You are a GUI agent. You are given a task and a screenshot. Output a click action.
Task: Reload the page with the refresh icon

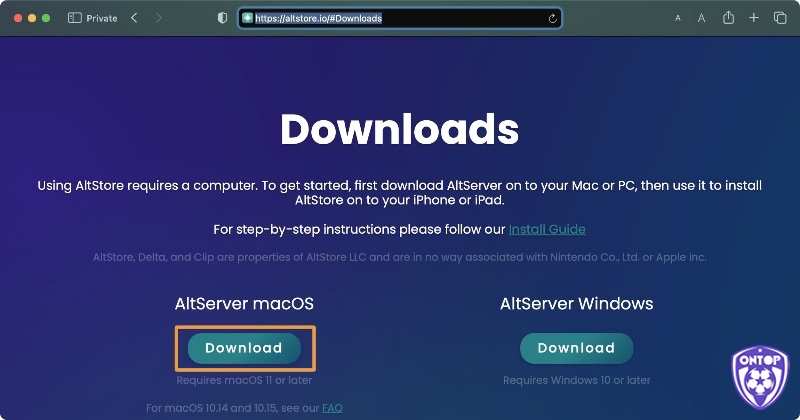point(552,18)
